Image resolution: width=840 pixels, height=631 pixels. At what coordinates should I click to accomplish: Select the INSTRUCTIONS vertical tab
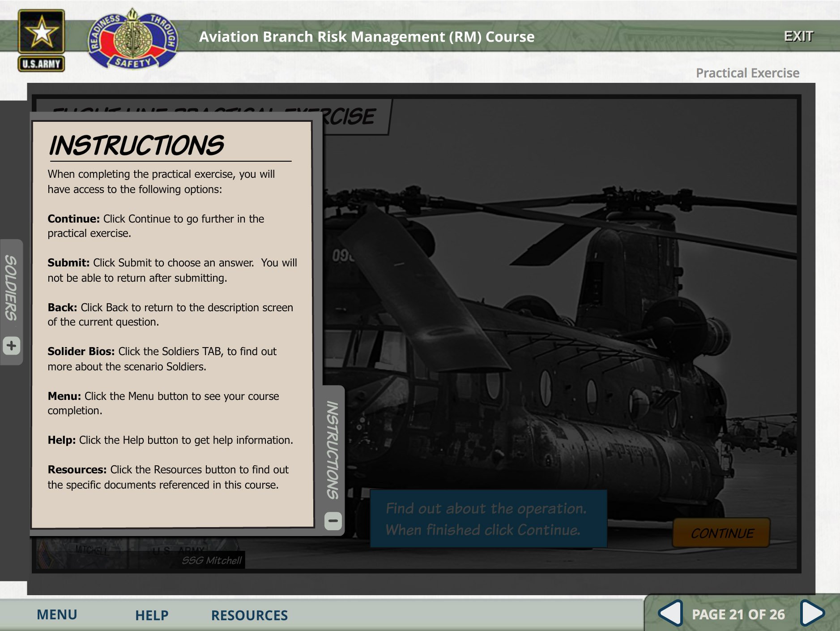pyautogui.click(x=333, y=448)
